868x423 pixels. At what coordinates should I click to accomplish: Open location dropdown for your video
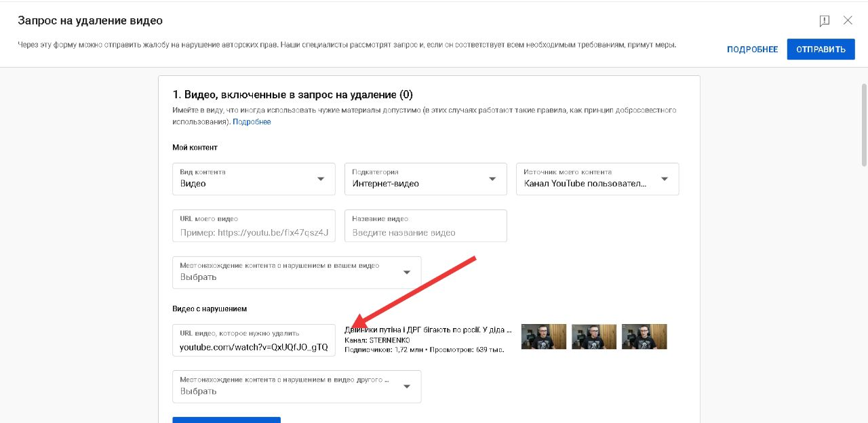[x=296, y=273]
